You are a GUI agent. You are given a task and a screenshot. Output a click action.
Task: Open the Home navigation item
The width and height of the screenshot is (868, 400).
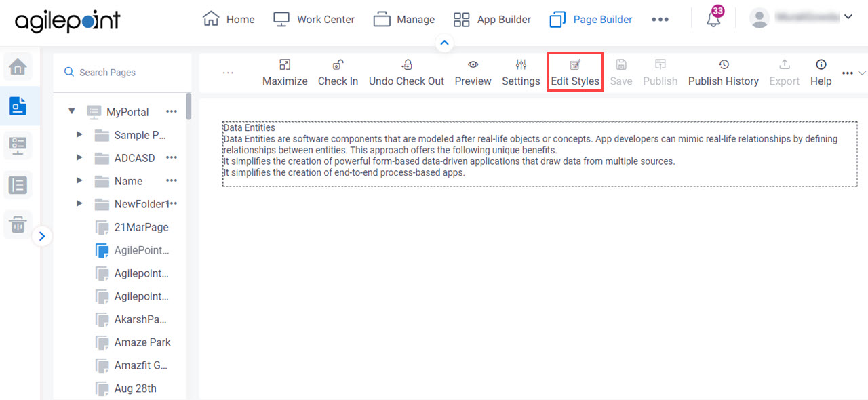(x=229, y=19)
